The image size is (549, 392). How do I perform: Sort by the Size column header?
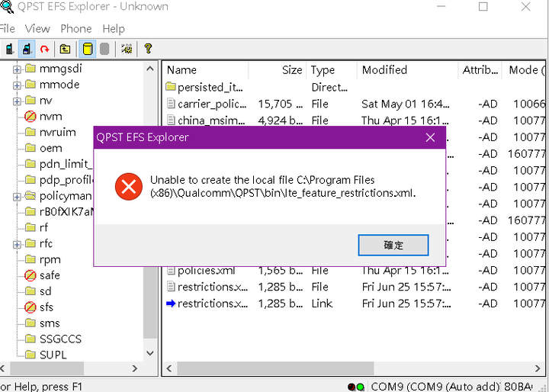[278, 70]
